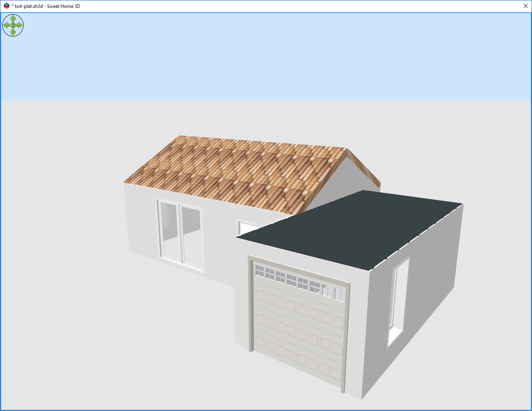Click the center diamonds of the navigation compass

[x=13, y=25]
